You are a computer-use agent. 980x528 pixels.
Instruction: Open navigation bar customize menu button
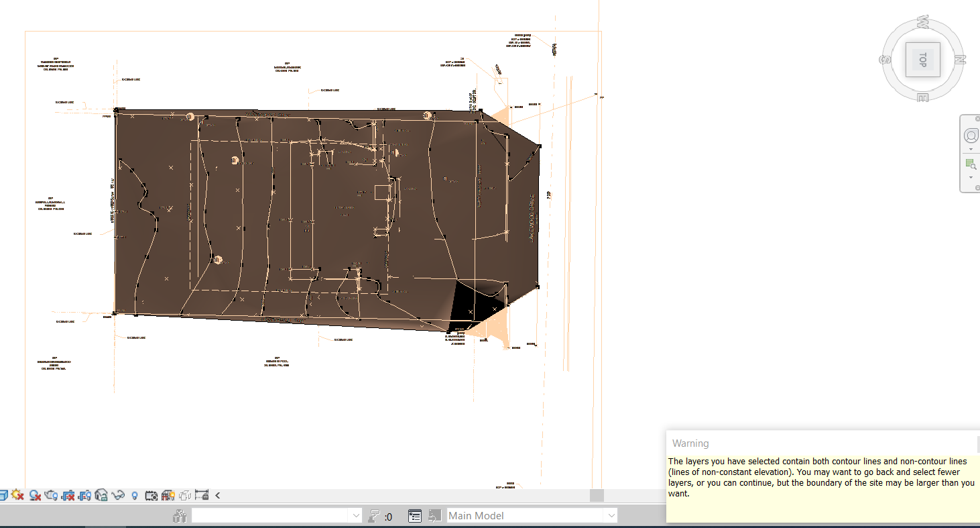click(x=977, y=187)
